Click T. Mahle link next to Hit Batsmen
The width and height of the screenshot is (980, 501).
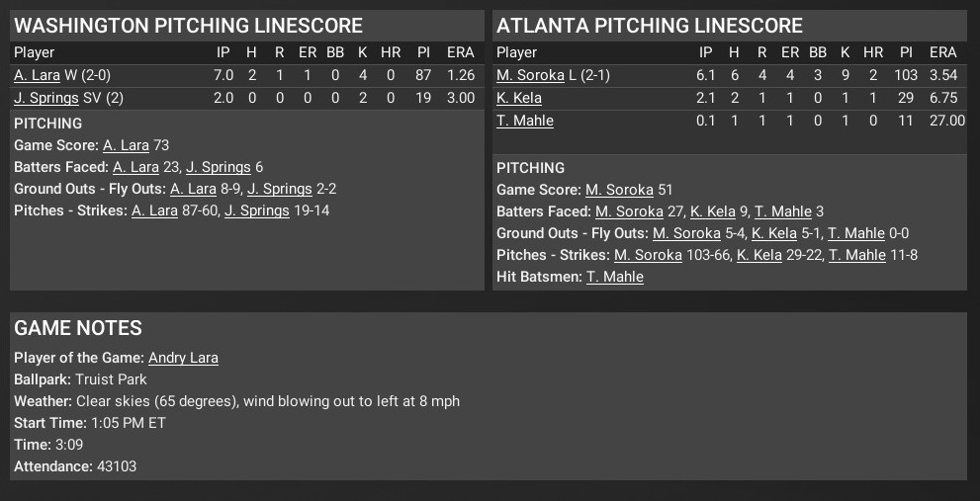tap(615, 277)
